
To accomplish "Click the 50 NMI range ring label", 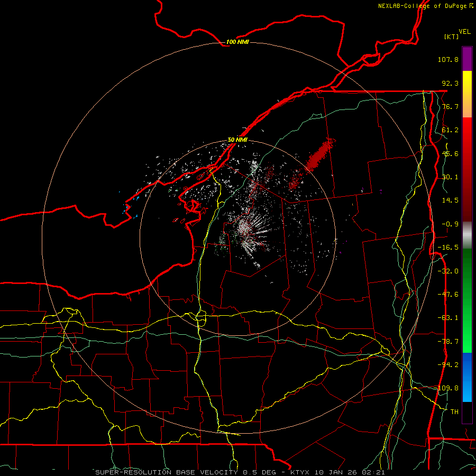I will click(237, 140).
